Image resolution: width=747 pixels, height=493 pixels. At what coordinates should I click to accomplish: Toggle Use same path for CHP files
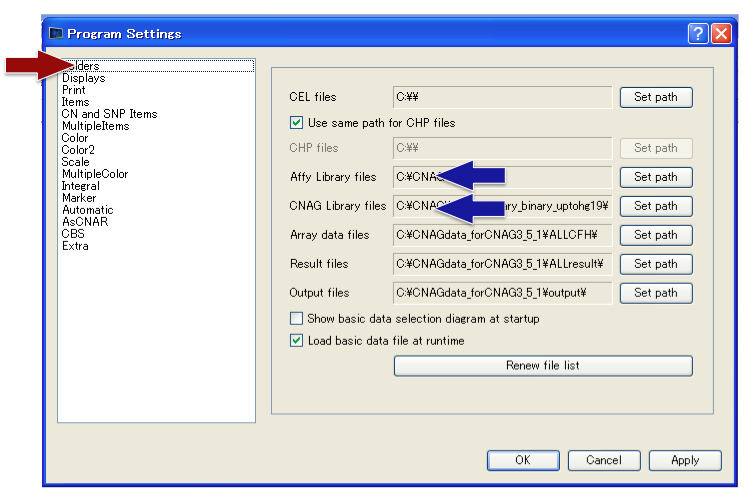pyautogui.click(x=296, y=123)
